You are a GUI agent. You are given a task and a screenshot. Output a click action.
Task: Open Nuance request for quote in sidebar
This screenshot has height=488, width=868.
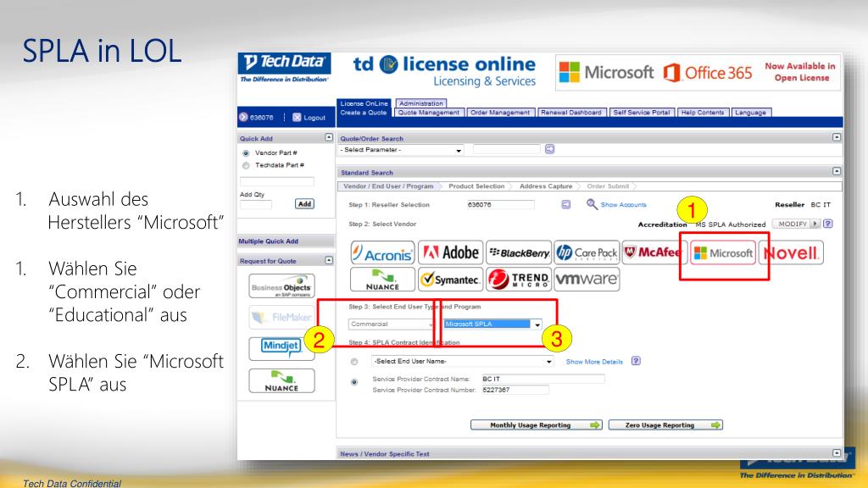tap(281, 380)
